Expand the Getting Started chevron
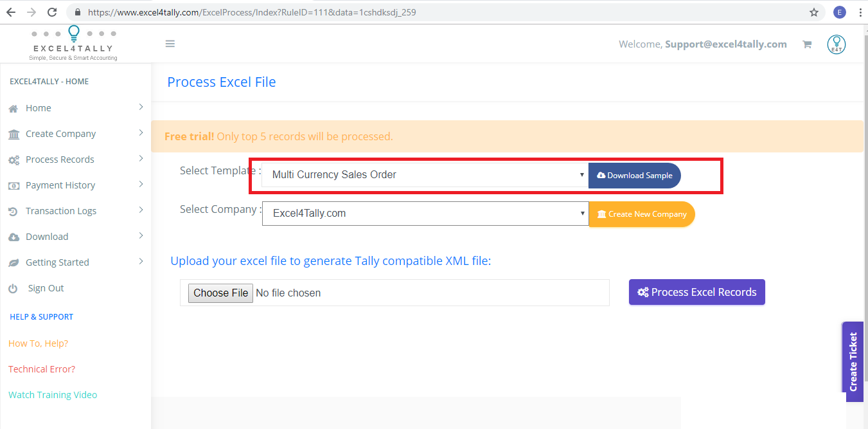The image size is (868, 429). point(141,262)
